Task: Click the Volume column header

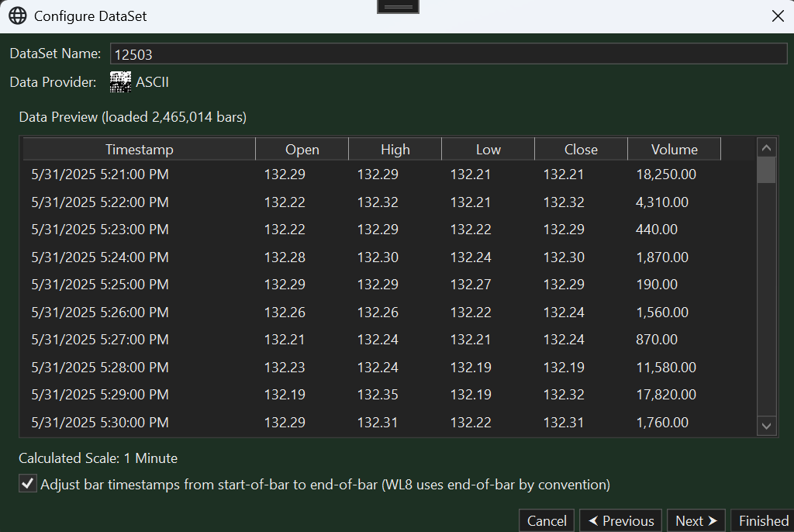Action: click(674, 150)
